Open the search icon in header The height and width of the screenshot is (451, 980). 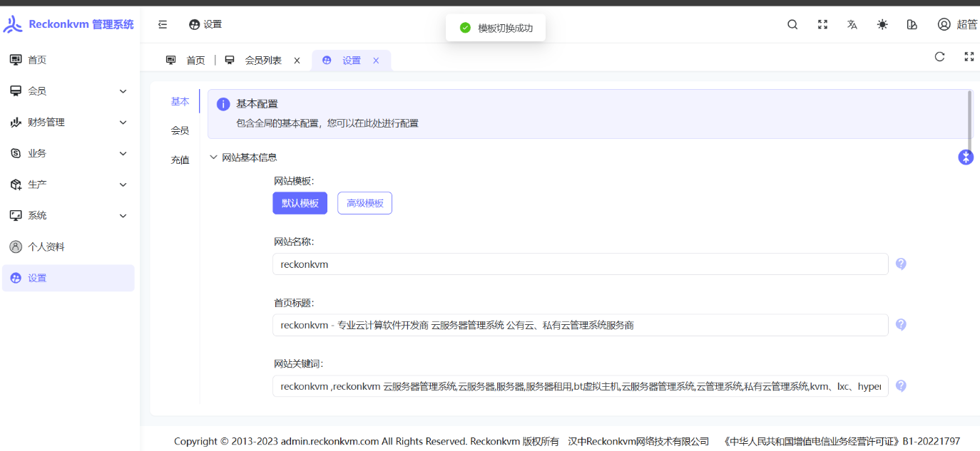(x=792, y=24)
